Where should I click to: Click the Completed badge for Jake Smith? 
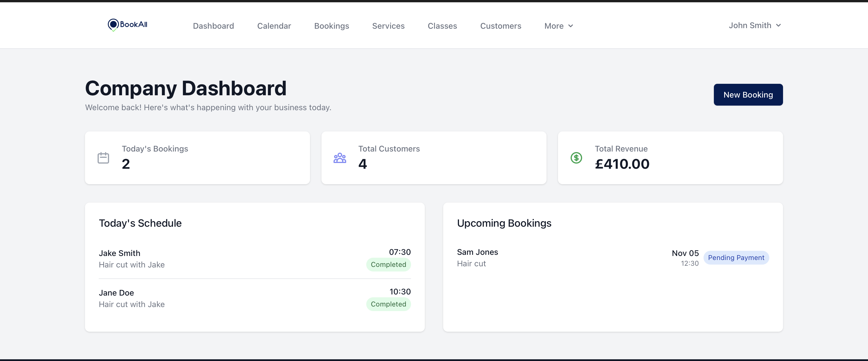click(x=388, y=265)
